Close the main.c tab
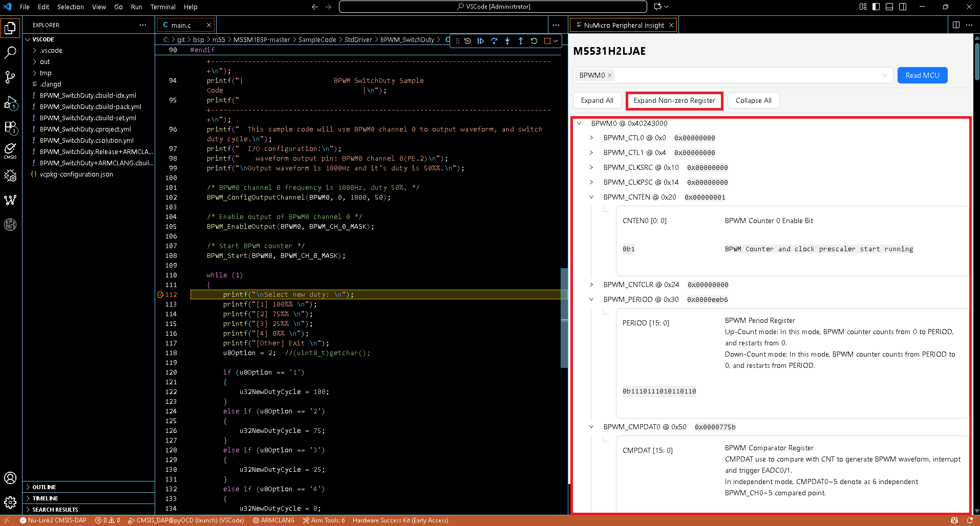 (209, 25)
